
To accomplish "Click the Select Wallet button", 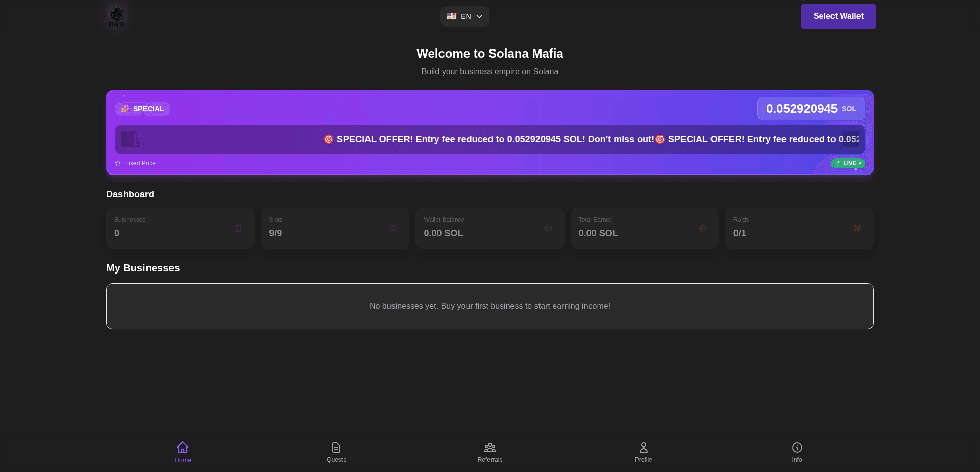I will pos(838,16).
